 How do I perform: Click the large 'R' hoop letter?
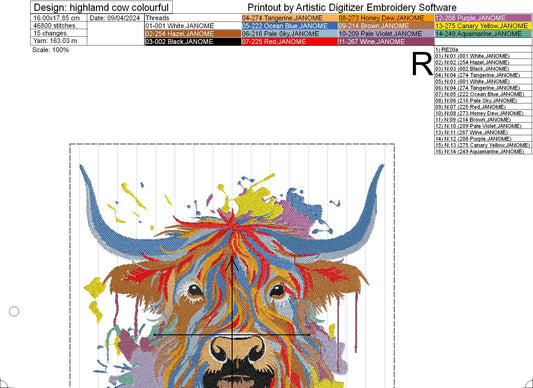coord(422,64)
